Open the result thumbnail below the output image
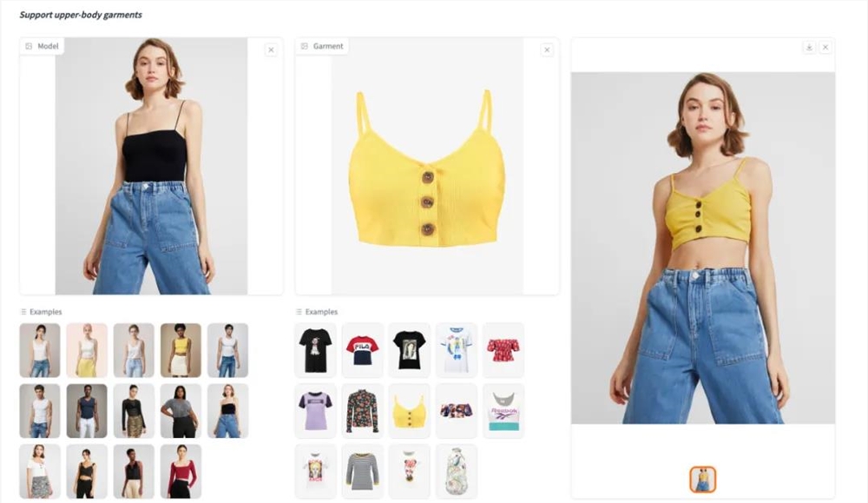 (x=702, y=480)
